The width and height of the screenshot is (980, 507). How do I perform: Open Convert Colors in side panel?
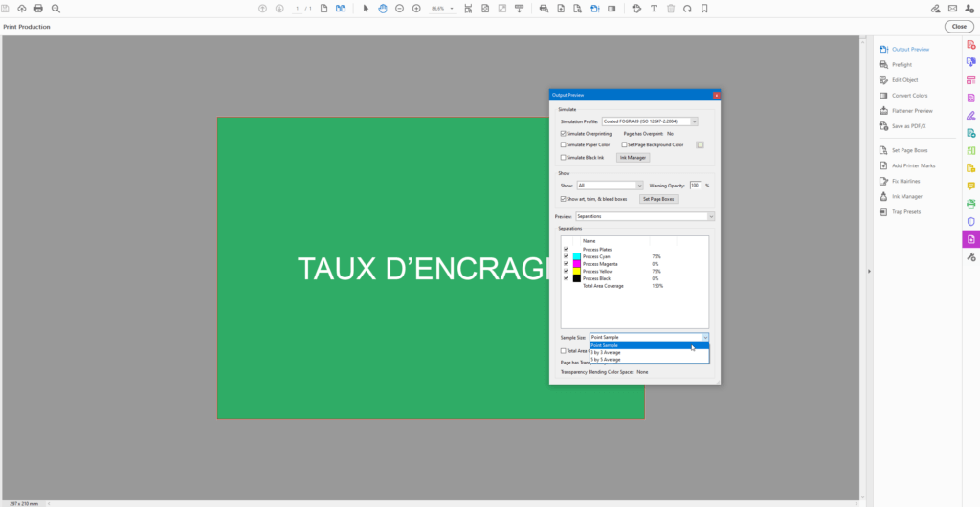point(909,96)
